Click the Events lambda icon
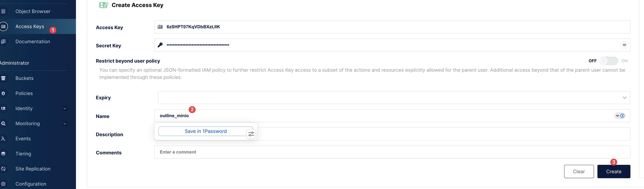 pyautogui.click(x=3, y=139)
